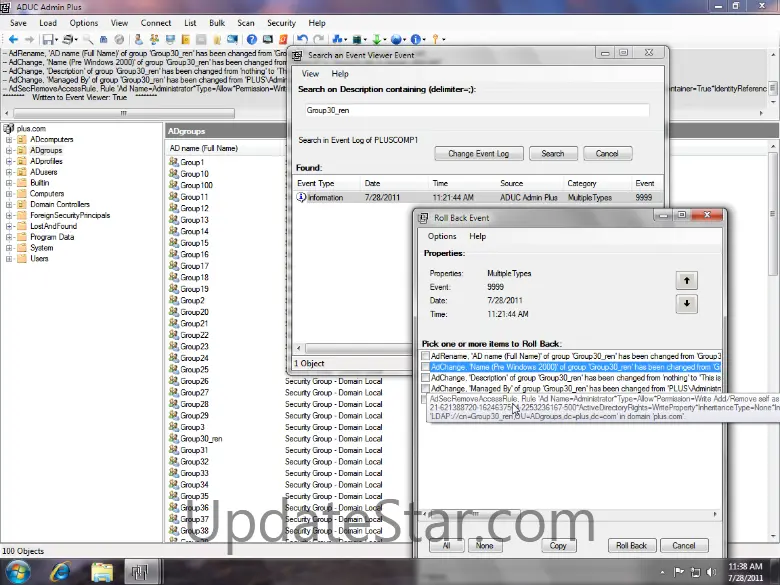Screen dimensions: 780x585
Task: Open the Bulk menu
Action: pos(217,23)
